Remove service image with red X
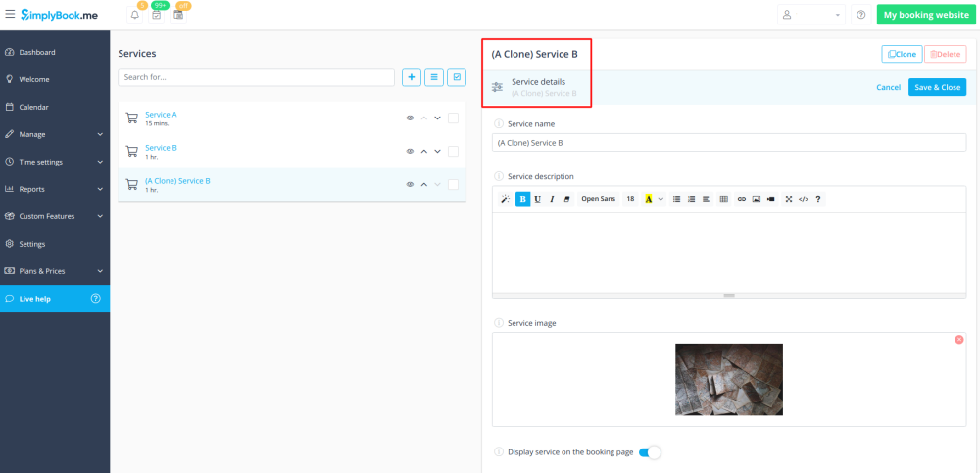 pos(958,339)
